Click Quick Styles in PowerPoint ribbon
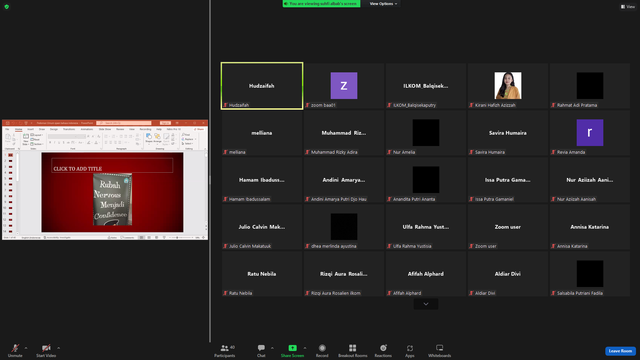The image size is (640, 360). pos(166,139)
